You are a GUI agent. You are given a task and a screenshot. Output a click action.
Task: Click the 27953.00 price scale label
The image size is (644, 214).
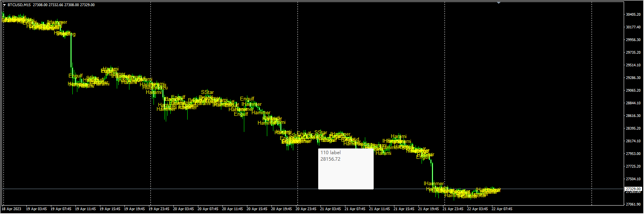coord(633,154)
